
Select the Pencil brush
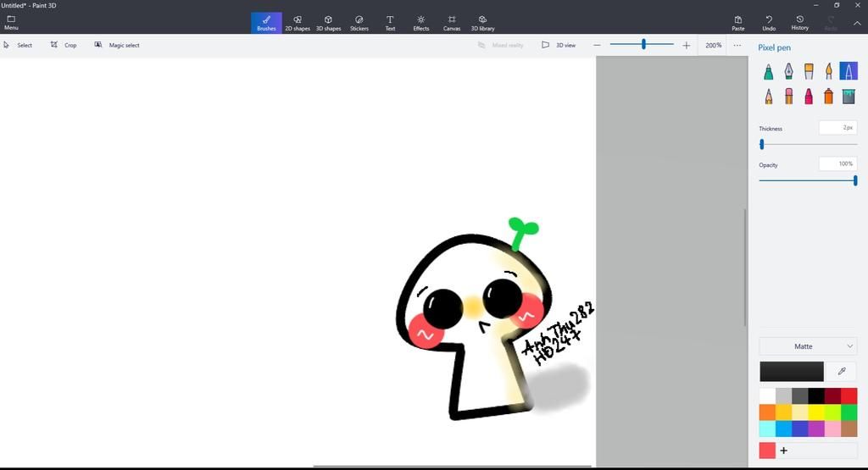tap(768, 97)
